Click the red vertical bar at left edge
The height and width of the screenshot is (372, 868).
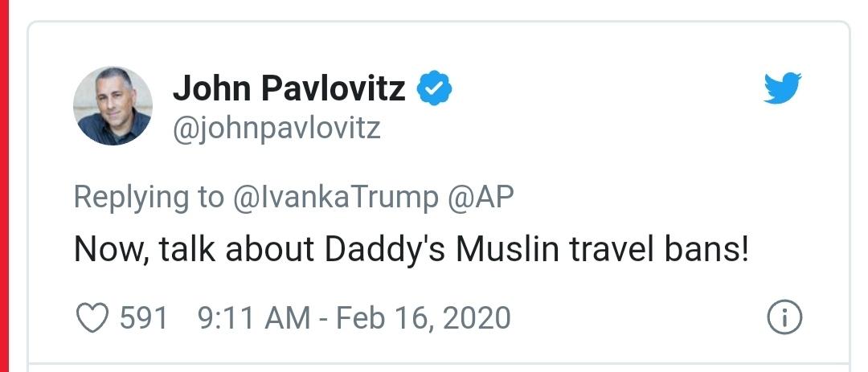pos(5,186)
